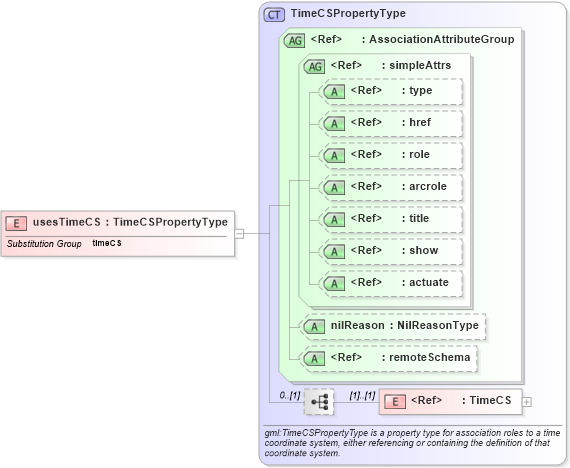Click the A icon of nilReason attribute

pos(314,327)
